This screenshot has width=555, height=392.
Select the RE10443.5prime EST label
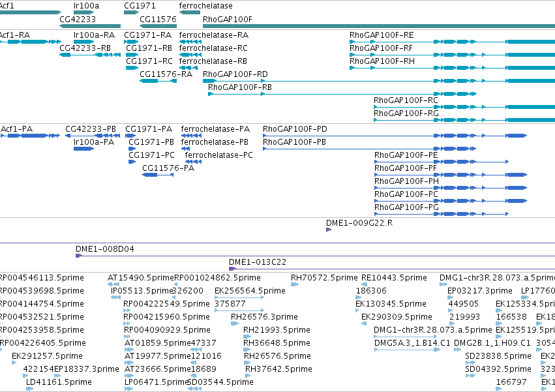[x=394, y=279]
